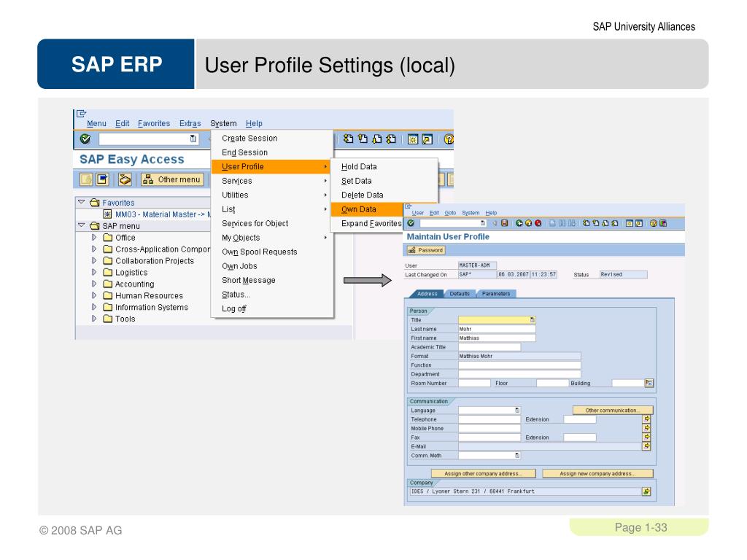Image resolution: width=747 pixels, height=560 pixels.
Task: Click the arrow icon next to E-Mail field
Action: [646, 446]
